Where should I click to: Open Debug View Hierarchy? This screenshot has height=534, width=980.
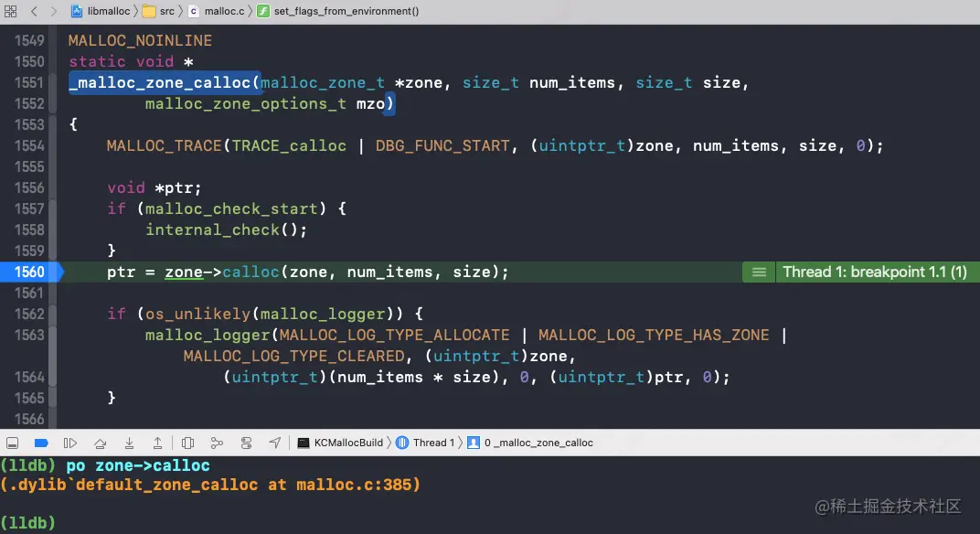[187, 443]
